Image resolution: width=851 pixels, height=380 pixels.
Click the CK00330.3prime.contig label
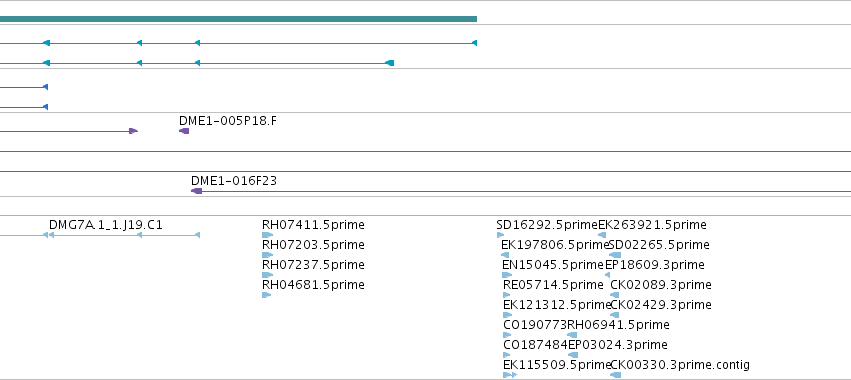(680, 365)
